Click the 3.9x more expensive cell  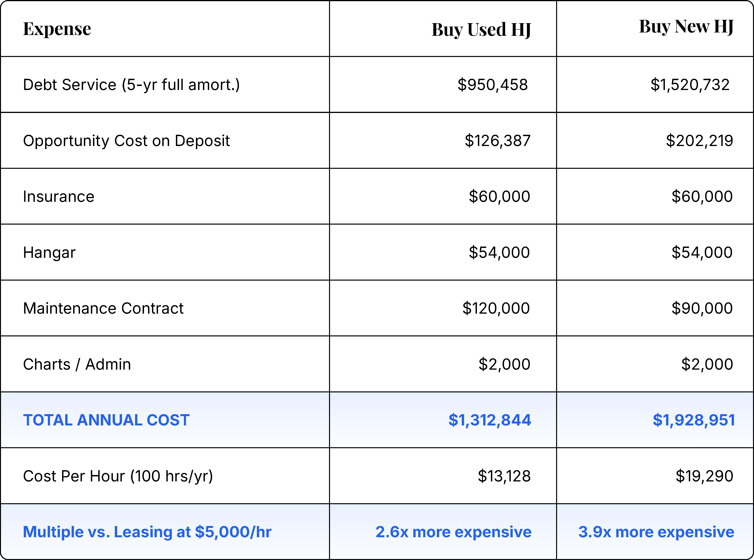pyautogui.click(x=656, y=532)
